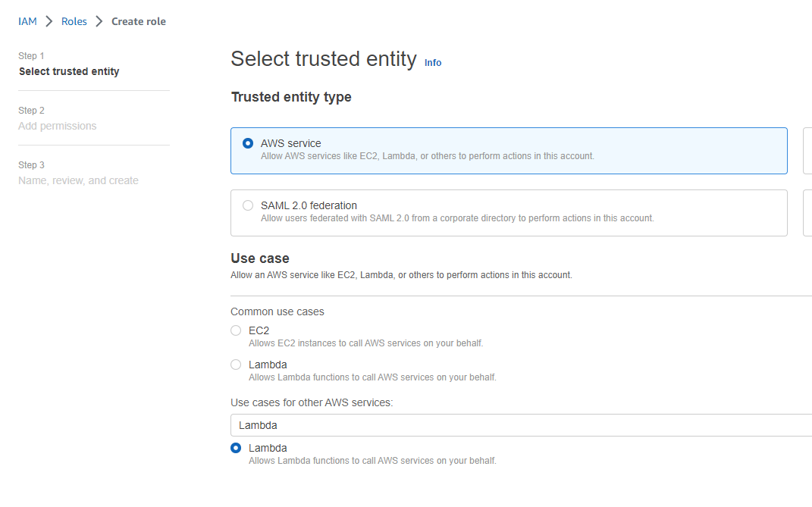
Task: Open the other AWS services use case dropdown
Action: click(x=521, y=425)
